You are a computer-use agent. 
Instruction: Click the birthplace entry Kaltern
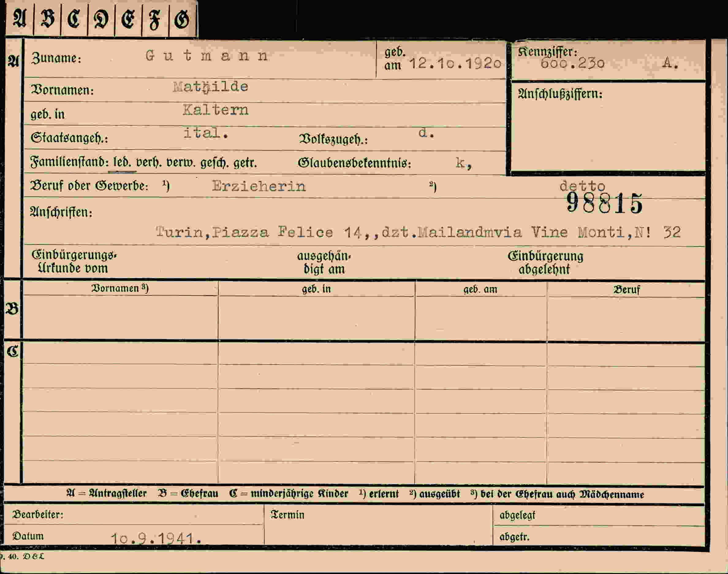click(216, 110)
